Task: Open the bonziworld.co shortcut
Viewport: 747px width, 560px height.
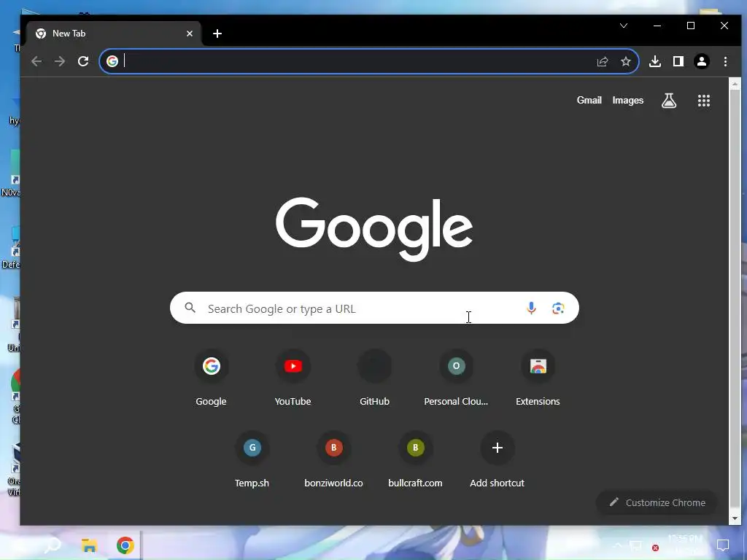Action: (x=333, y=460)
